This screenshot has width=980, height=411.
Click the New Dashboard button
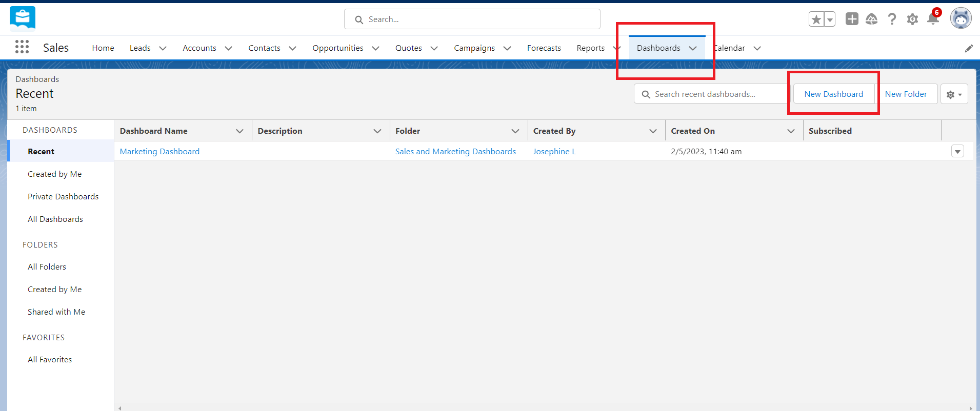point(833,94)
